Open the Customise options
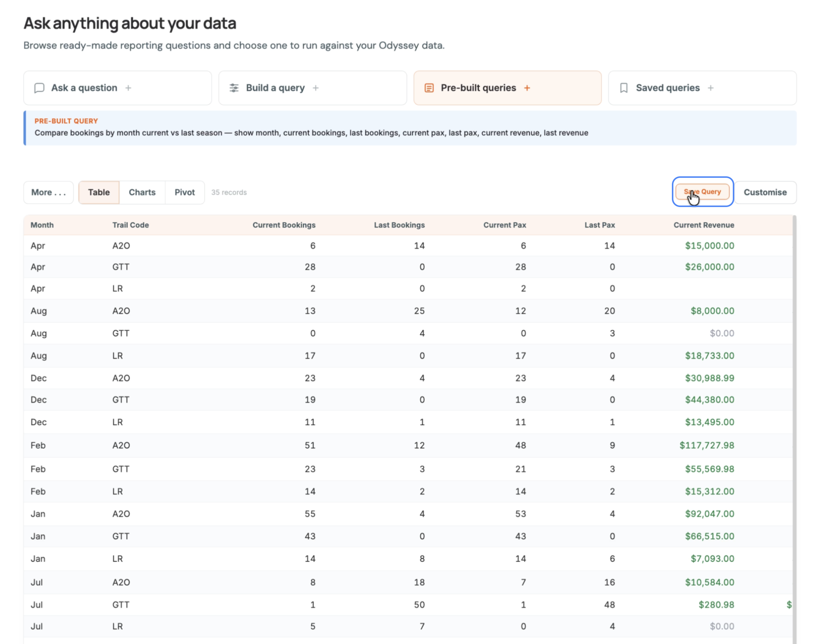 (765, 192)
